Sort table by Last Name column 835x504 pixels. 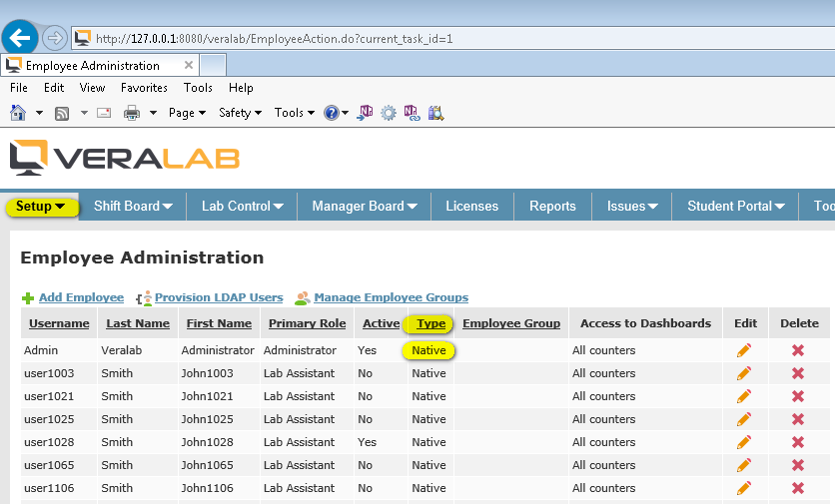pos(138,323)
